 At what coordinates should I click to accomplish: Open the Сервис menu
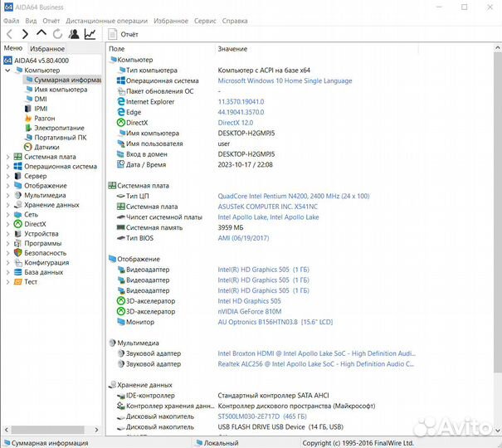(x=205, y=21)
